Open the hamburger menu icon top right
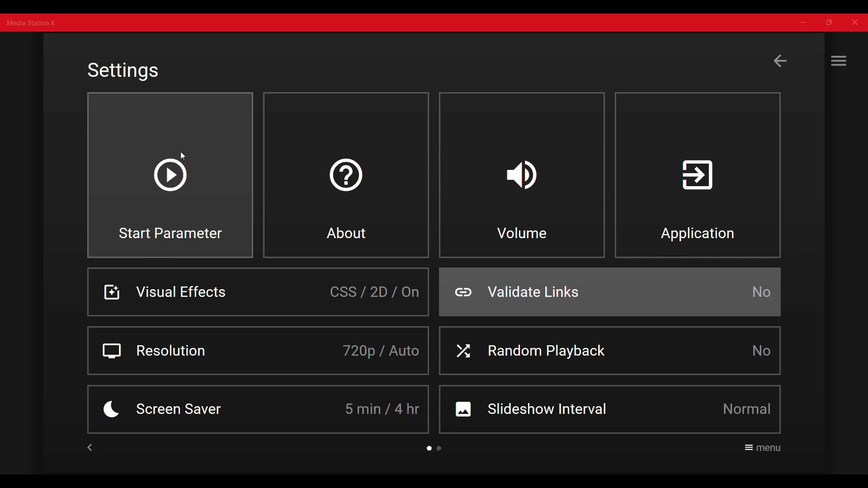 [x=840, y=61]
